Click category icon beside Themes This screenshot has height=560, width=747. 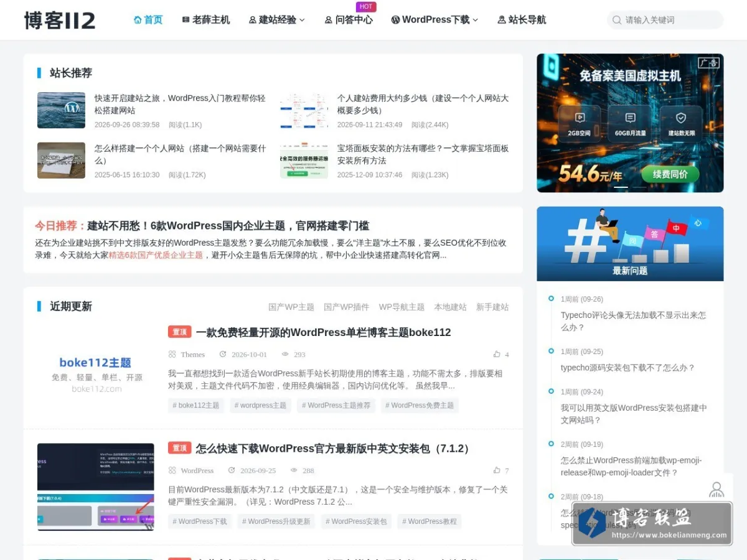(x=172, y=354)
